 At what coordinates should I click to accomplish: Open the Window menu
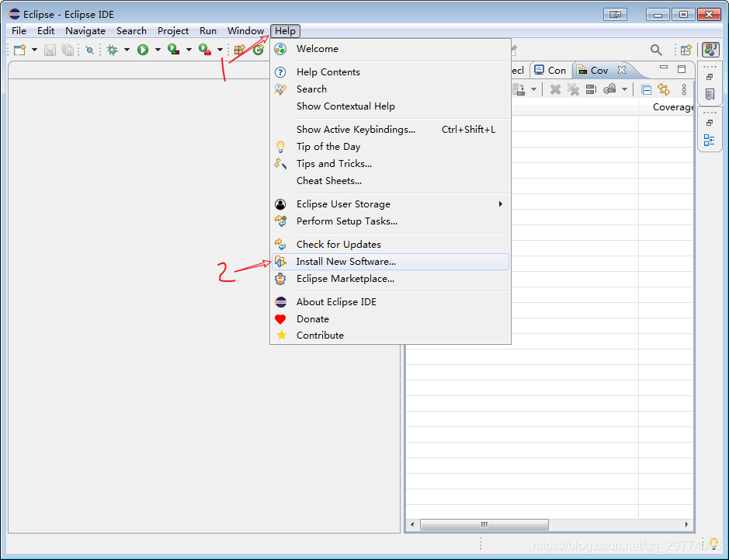click(x=245, y=31)
